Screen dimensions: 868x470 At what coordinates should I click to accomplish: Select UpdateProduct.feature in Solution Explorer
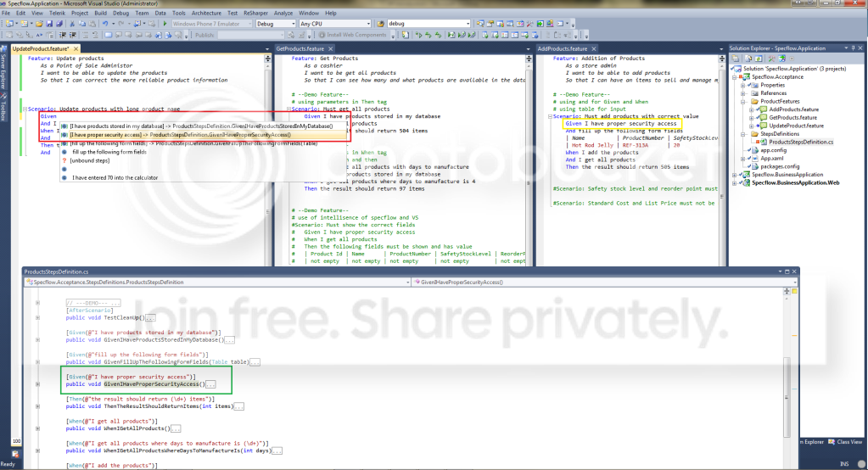click(796, 126)
